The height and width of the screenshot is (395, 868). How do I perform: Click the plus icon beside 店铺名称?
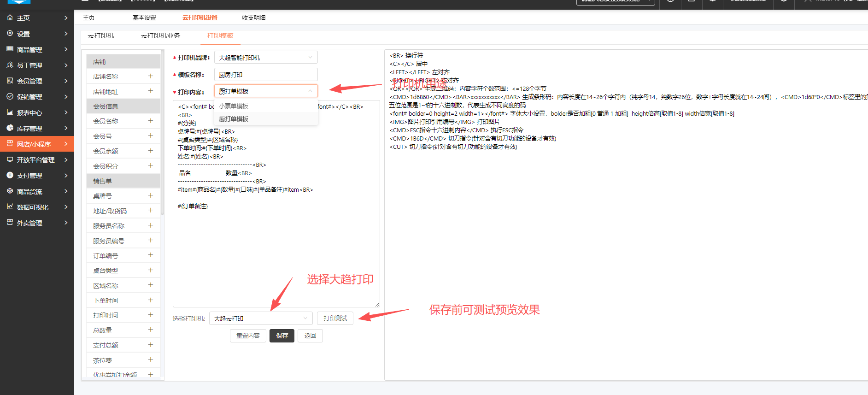tap(150, 76)
